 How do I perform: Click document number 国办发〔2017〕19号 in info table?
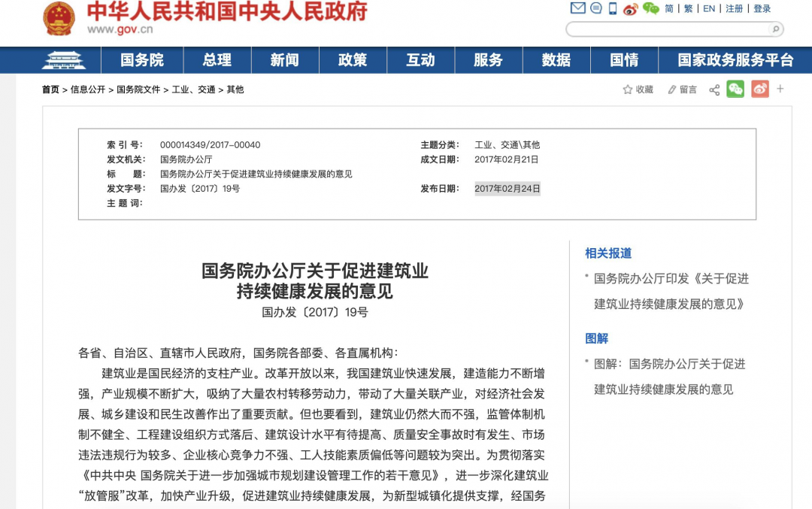pos(199,189)
